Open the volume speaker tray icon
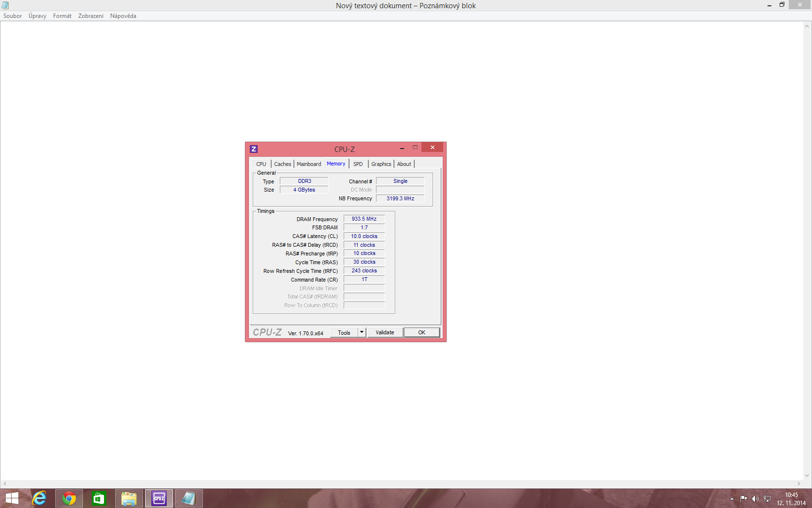 click(755, 499)
